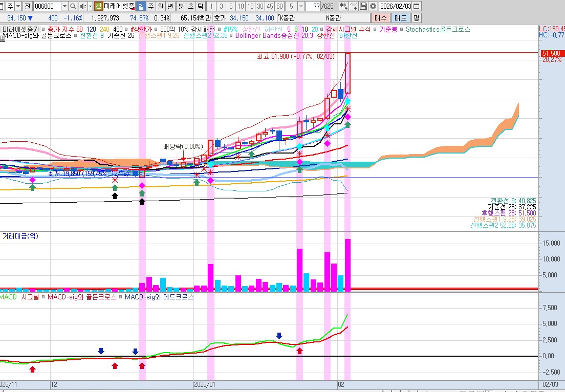Screen dimensions: 565x392
Task: Click the 매수 buy button
Action: click(381, 18)
